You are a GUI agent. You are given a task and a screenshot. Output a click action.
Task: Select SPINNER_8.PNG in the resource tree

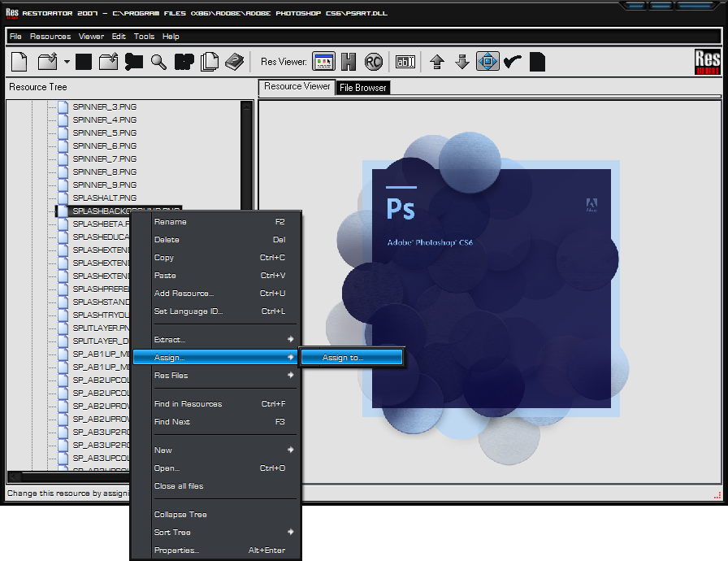pos(105,172)
